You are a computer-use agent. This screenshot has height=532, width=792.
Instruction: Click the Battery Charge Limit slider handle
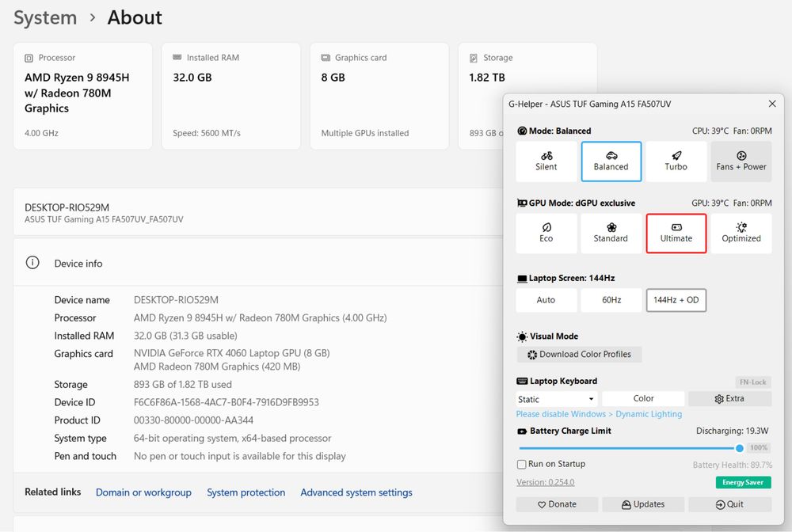(740, 448)
